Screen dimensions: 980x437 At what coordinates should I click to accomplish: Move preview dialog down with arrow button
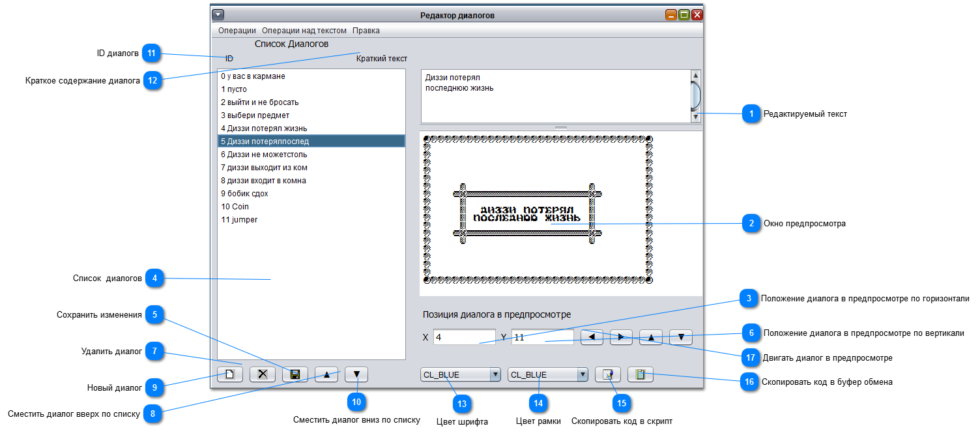pos(681,337)
